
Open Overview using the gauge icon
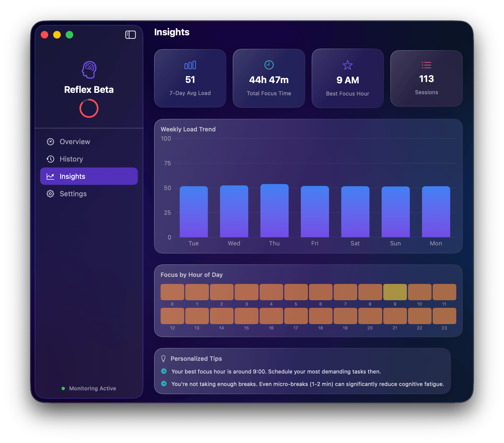(x=50, y=141)
